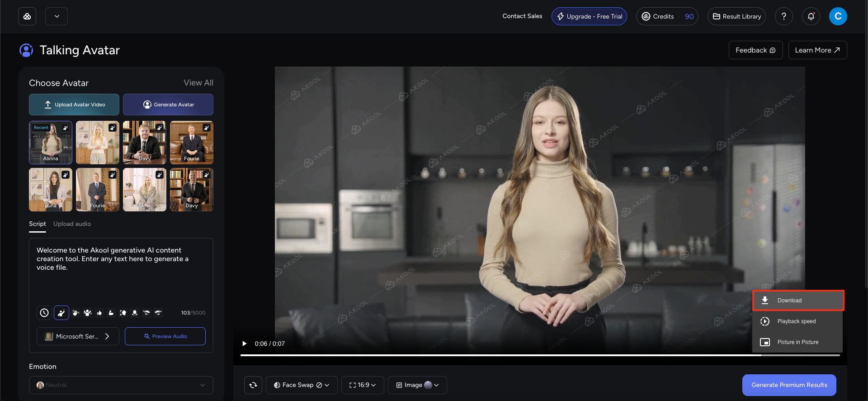This screenshot has width=868, height=401.
Task: Expand the Face Swap dropdown
Action: (x=302, y=385)
